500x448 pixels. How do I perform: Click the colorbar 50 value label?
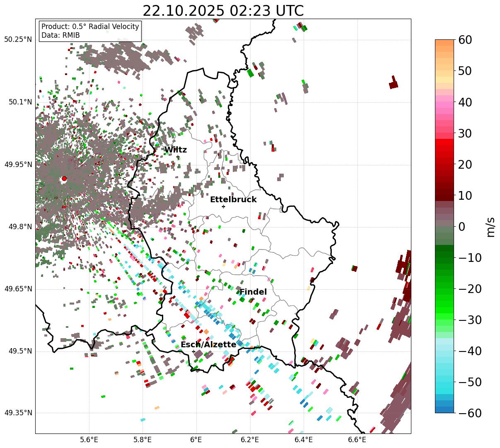click(465, 71)
